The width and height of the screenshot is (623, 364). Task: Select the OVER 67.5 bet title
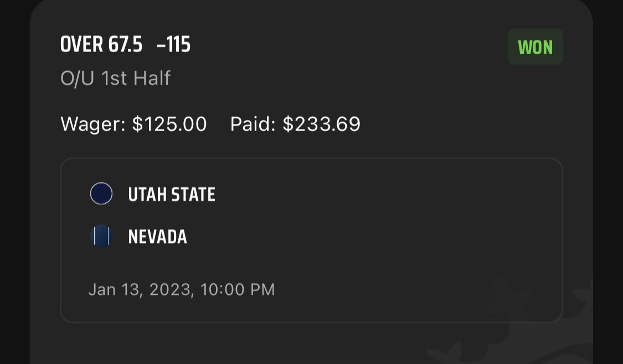(x=101, y=44)
